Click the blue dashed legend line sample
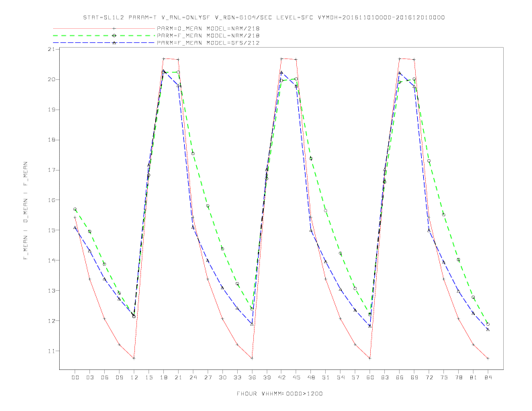Viewport: 532px width, 411px height. (x=104, y=43)
